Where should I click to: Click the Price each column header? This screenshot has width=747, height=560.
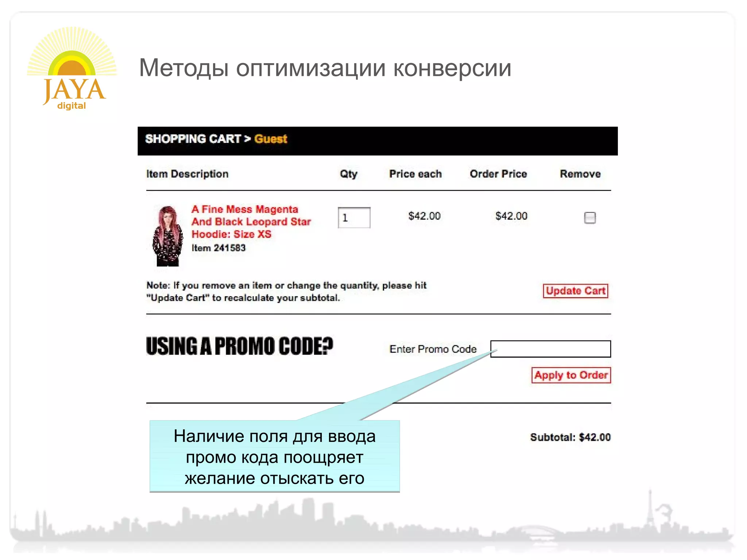pos(415,174)
